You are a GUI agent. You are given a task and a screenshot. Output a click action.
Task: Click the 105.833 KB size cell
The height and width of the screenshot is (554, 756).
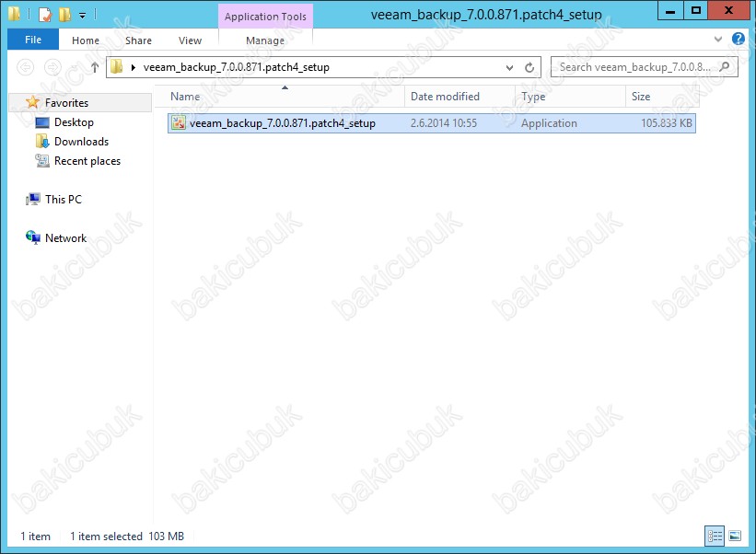pyautogui.click(x=667, y=123)
